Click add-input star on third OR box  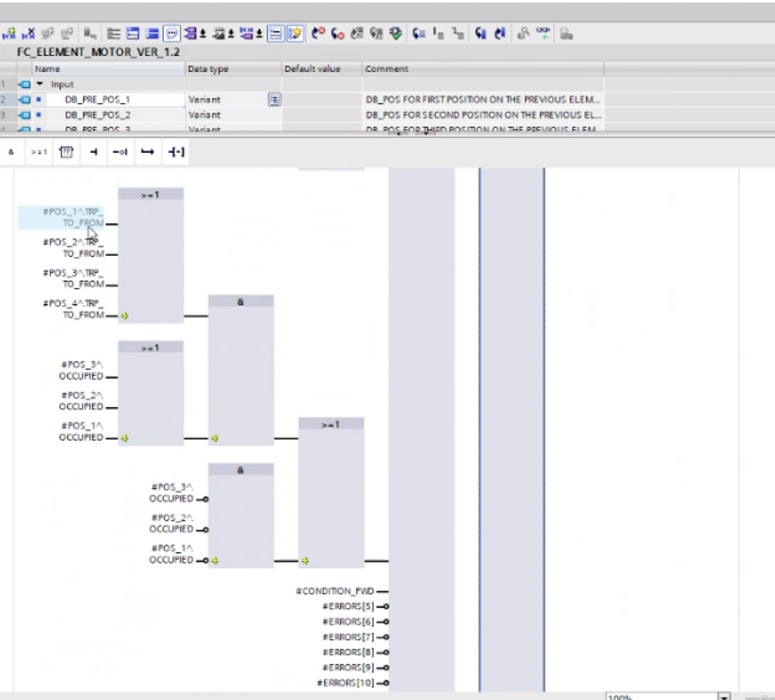pos(305,561)
